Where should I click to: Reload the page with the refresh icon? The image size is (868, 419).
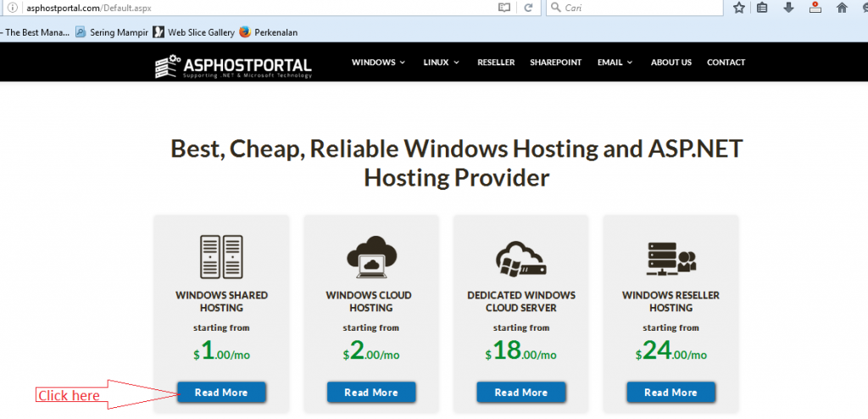[x=529, y=8]
